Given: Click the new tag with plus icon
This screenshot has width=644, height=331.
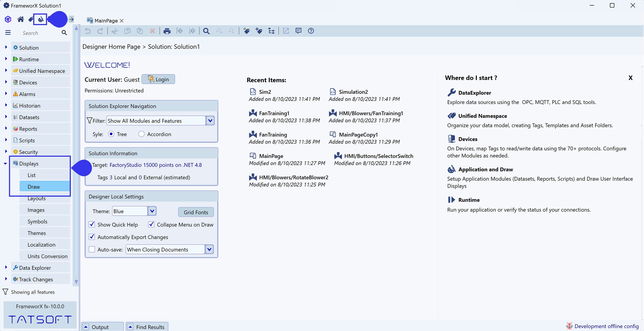Looking at the screenshot, I should (x=246, y=31).
